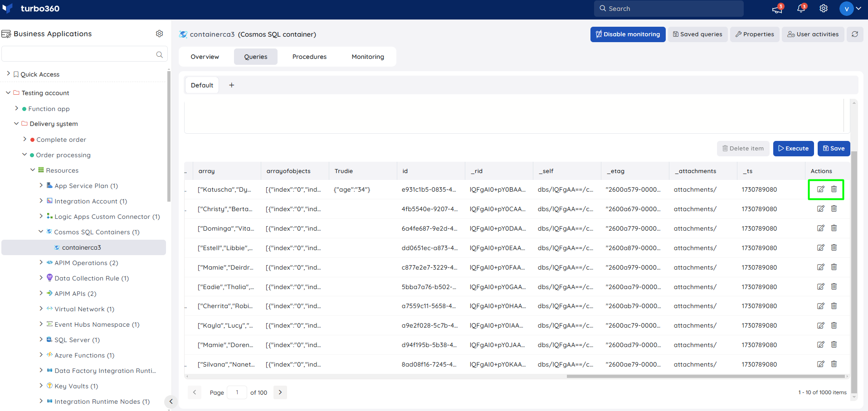Image resolution: width=868 pixels, height=411 pixels.
Task: Delete the row with id 4fb5540e-9207
Action: (834, 208)
